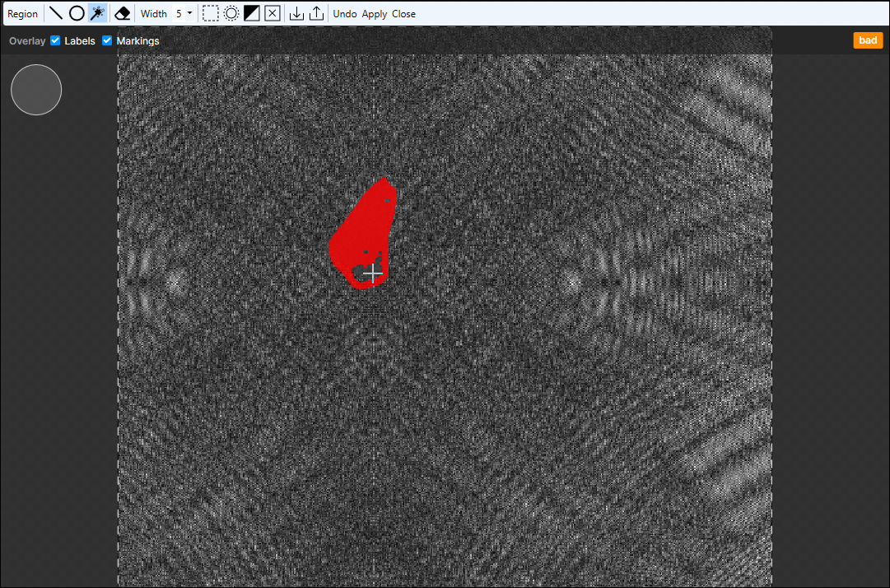Image resolution: width=890 pixels, height=588 pixels.
Task: Open the Width dropdown
Action: pyautogui.click(x=184, y=13)
